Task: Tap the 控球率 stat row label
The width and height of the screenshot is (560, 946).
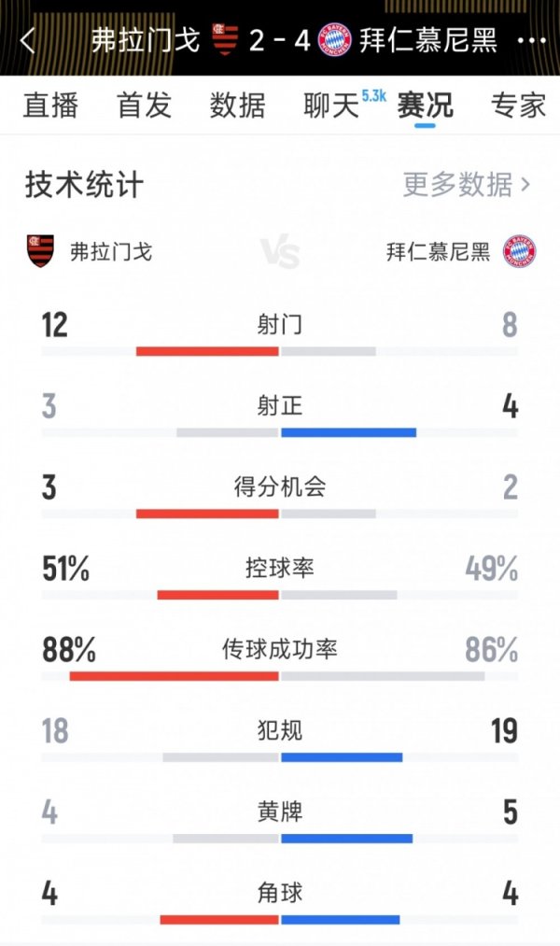Action: 280,568
